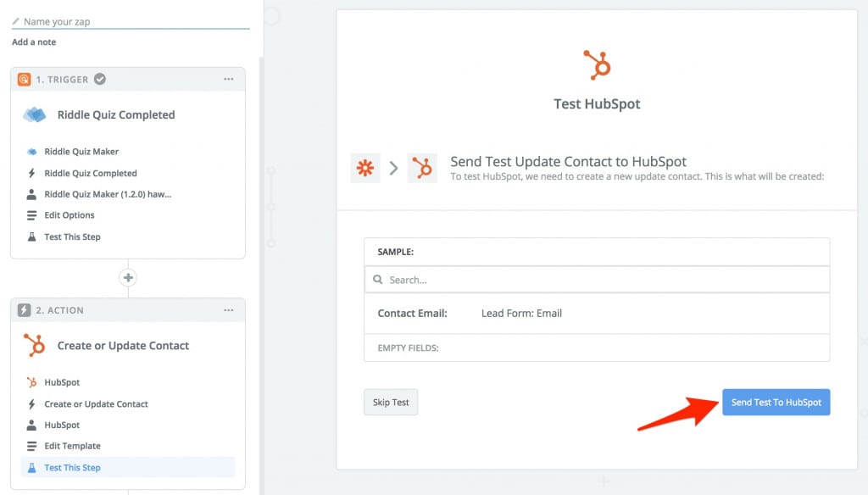Click the Action step lightning bolt badge

(24, 310)
